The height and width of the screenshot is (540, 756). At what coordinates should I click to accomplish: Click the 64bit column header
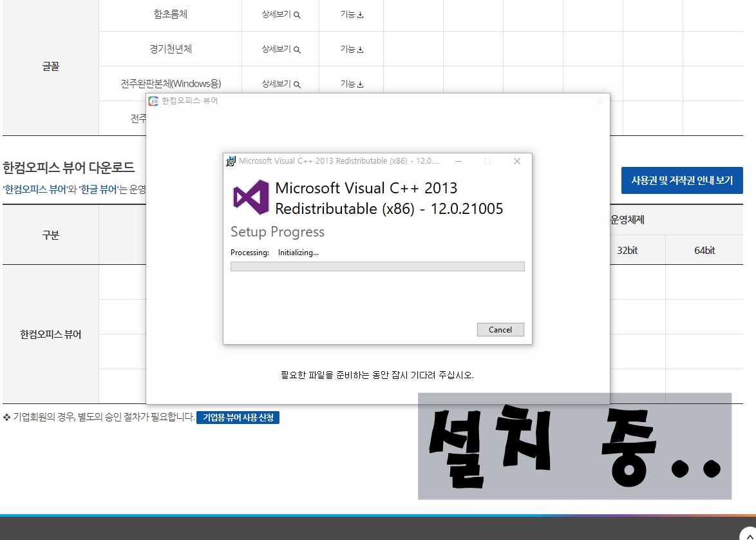point(704,251)
